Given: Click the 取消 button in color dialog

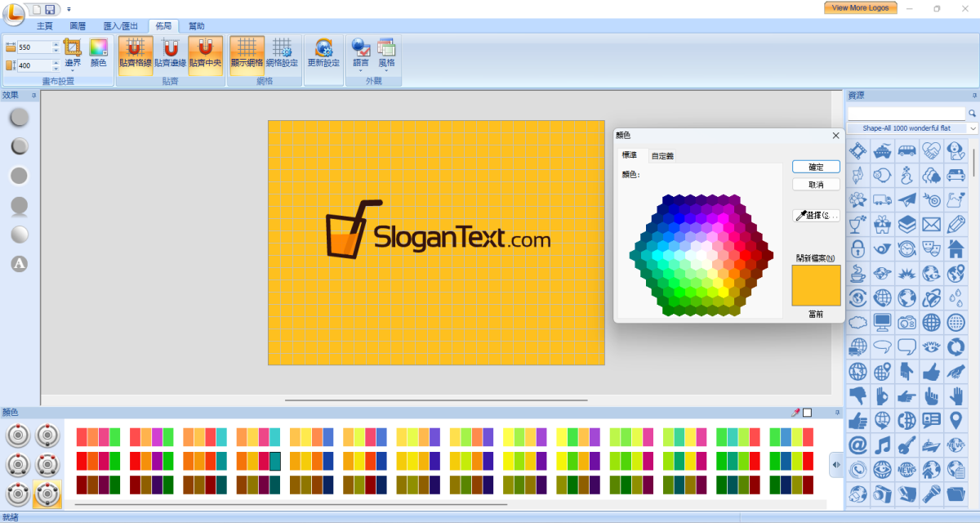Looking at the screenshot, I should pyautogui.click(x=816, y=185).
